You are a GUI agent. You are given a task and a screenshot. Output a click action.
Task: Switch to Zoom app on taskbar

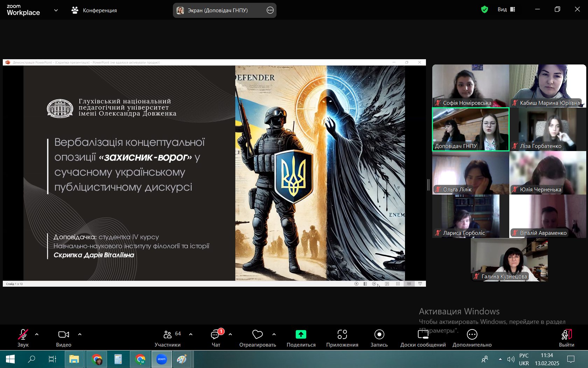(x=162, y=359)
